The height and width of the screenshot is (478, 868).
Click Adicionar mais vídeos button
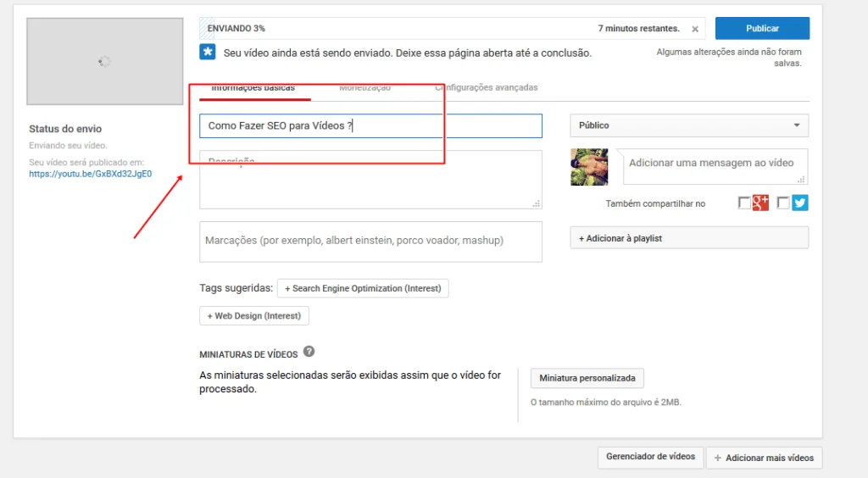(764, 458)
